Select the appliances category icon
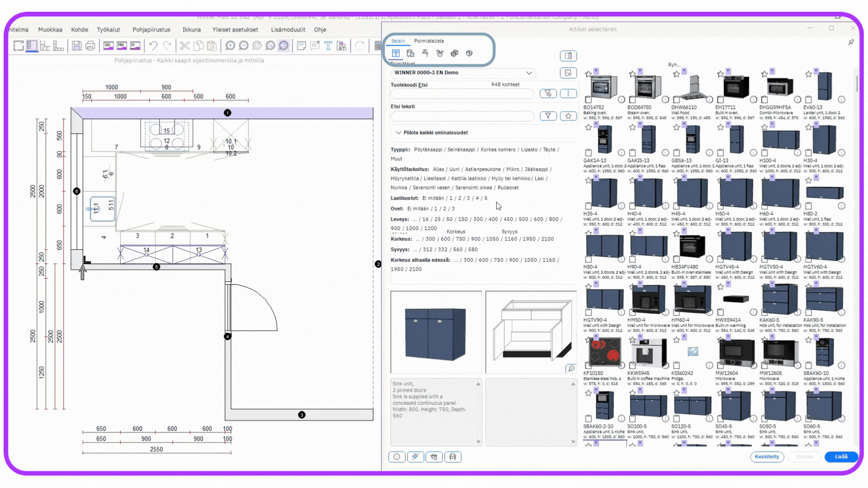 click(x=410, y=53)
